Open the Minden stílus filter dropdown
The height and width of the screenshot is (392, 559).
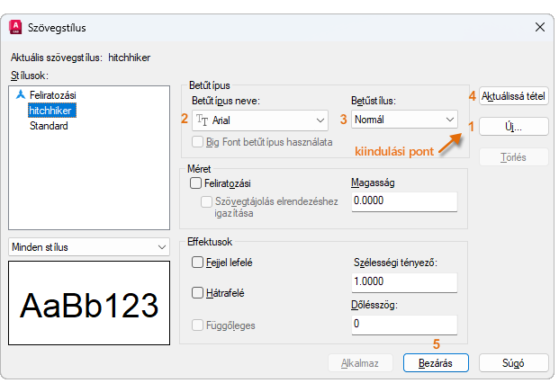point(162,246)
